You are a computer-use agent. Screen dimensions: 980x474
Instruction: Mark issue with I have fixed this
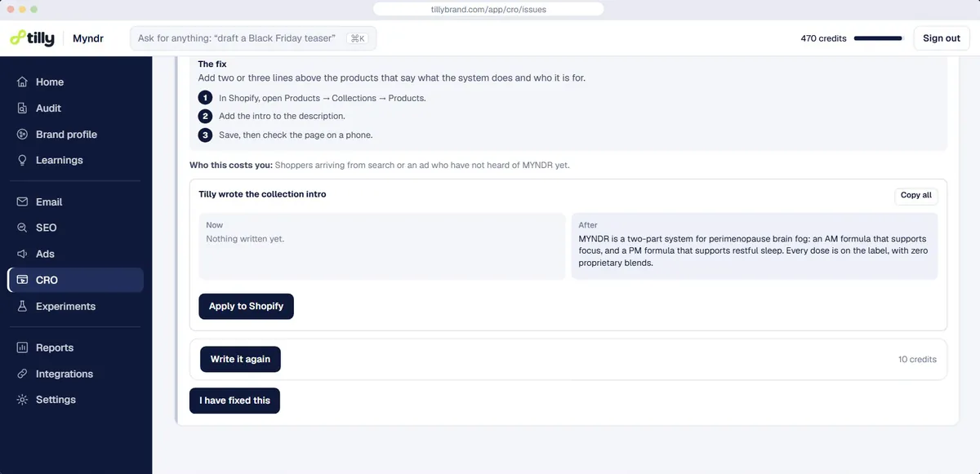(234, 401)
